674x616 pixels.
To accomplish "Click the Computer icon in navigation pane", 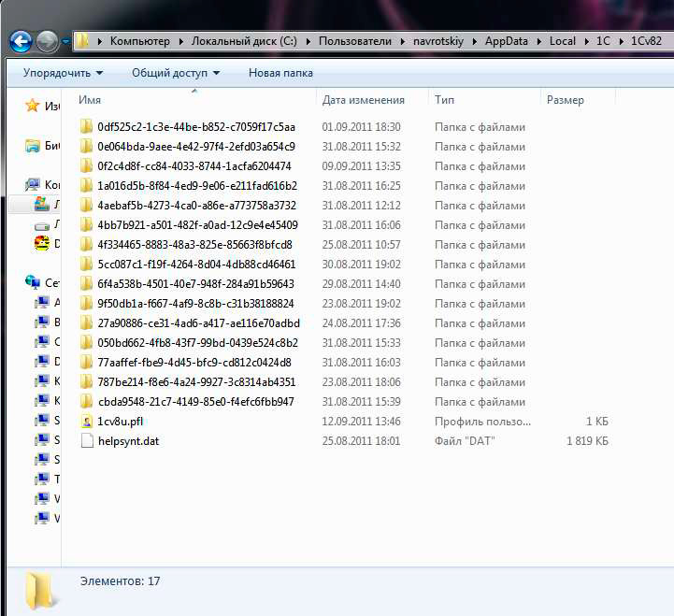I will click(33, 185).
